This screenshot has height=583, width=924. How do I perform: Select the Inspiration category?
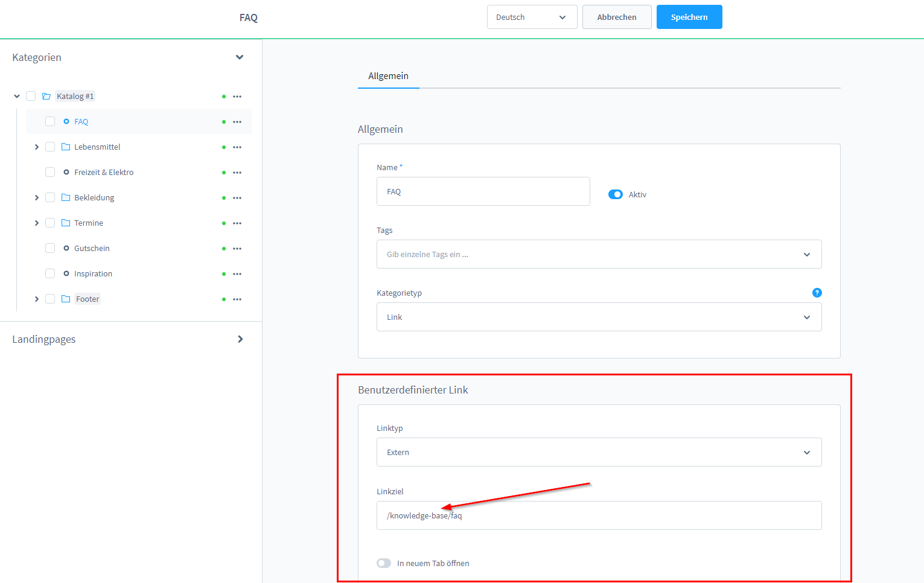93,274
